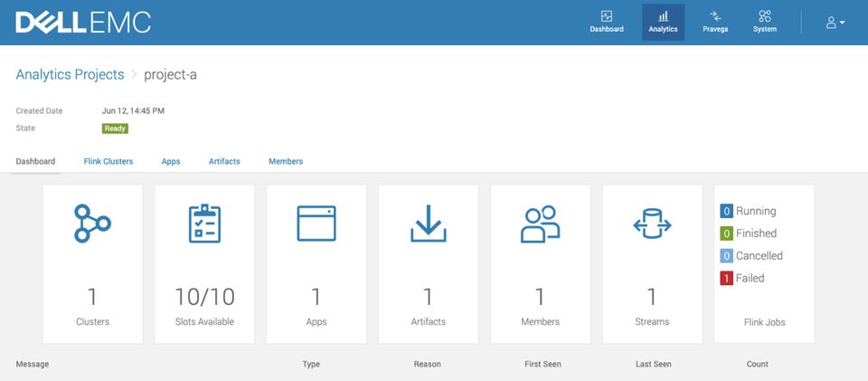The width and height of the screenshot is (868, 381).
Task: Go to the Members tab
Action: pos(286,161)
